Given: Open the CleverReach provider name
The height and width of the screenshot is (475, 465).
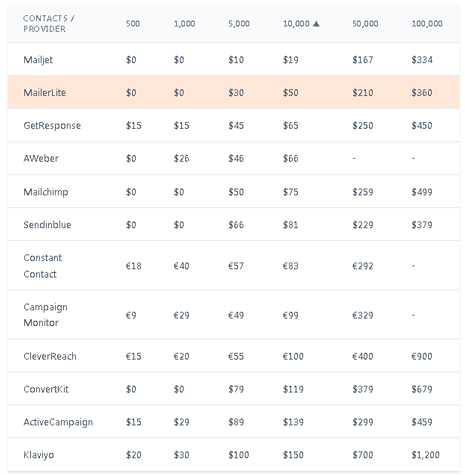Looking at the screenshot, I should (50, 356).
